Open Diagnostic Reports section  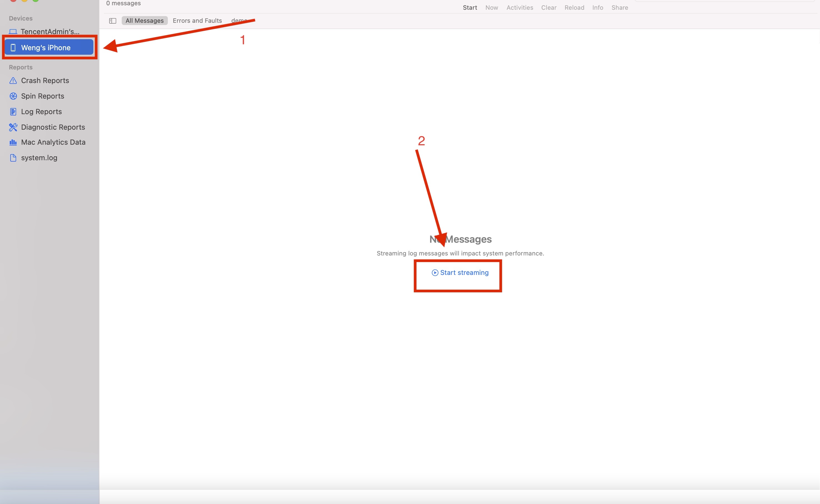coord(53,126)
